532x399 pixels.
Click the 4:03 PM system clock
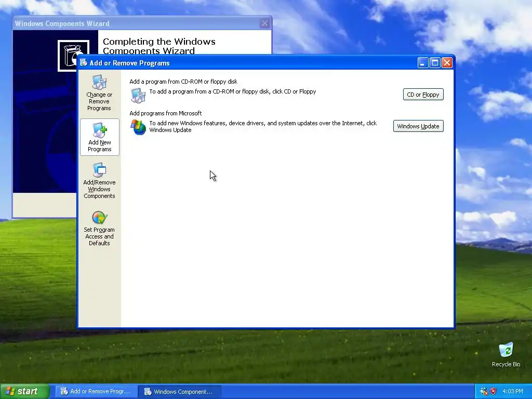pos(512,391)
